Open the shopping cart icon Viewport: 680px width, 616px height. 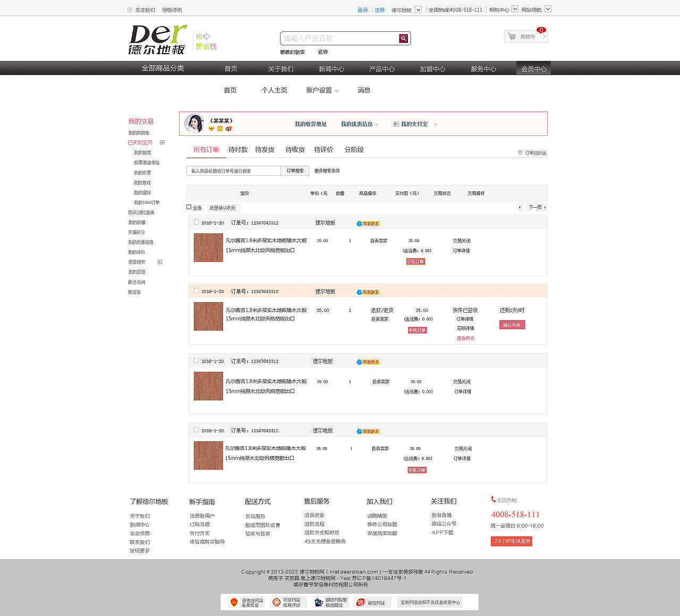[x=512, y=37]
